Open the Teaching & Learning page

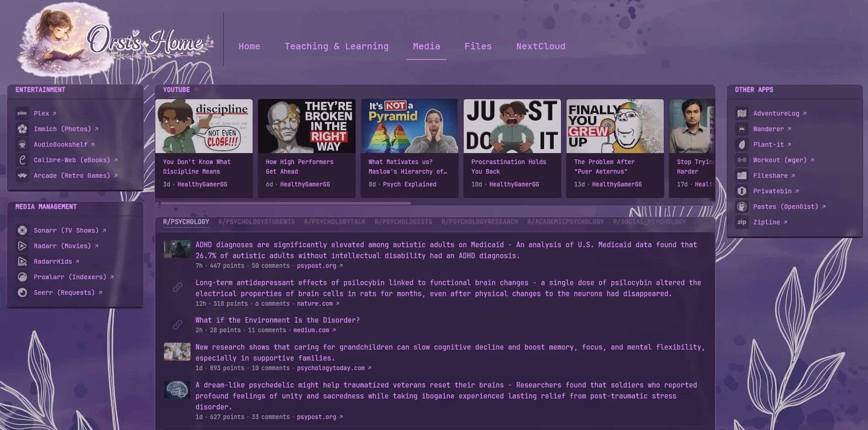pyautogui.click(x=337, y=46)
